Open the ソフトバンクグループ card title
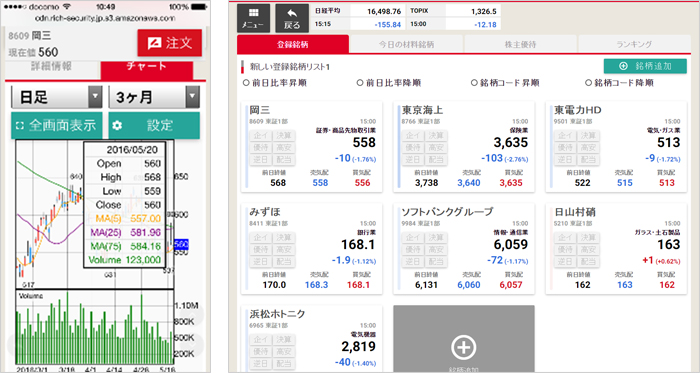 pyautogui.click(x=447, y=212)
